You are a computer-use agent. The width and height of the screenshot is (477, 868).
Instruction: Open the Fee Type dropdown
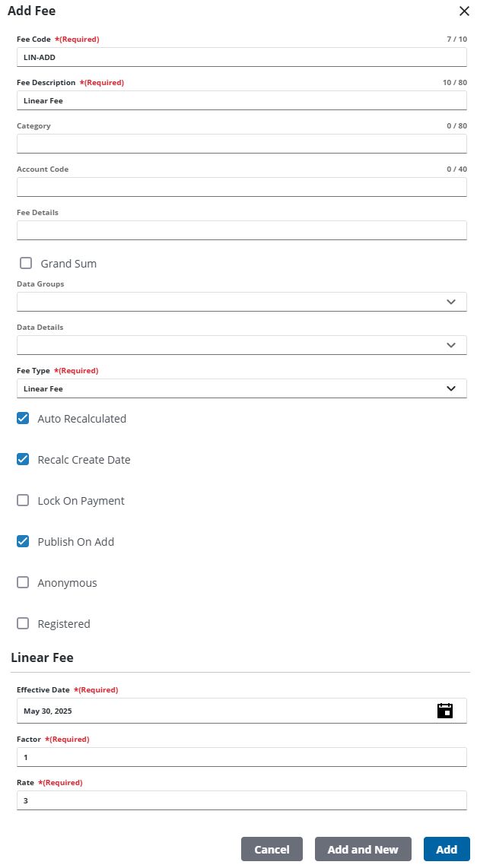(241, 388)
